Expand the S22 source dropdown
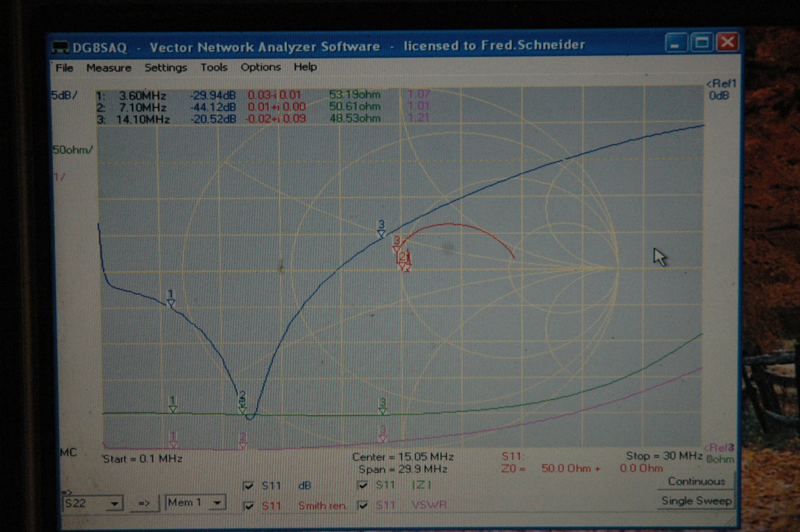 [x=114, y=503]
